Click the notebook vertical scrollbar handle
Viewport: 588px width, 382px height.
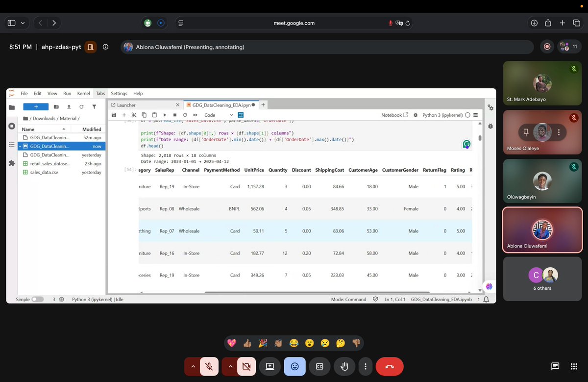pos(480,138)
